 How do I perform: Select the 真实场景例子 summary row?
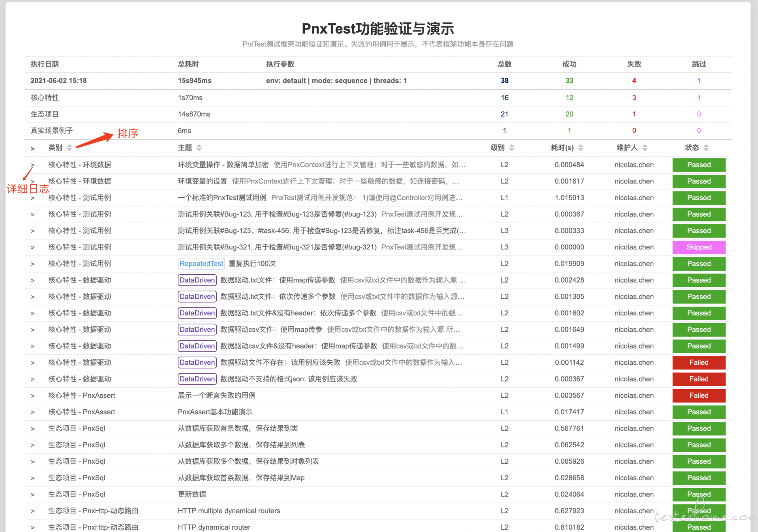[x=378, y=131]
